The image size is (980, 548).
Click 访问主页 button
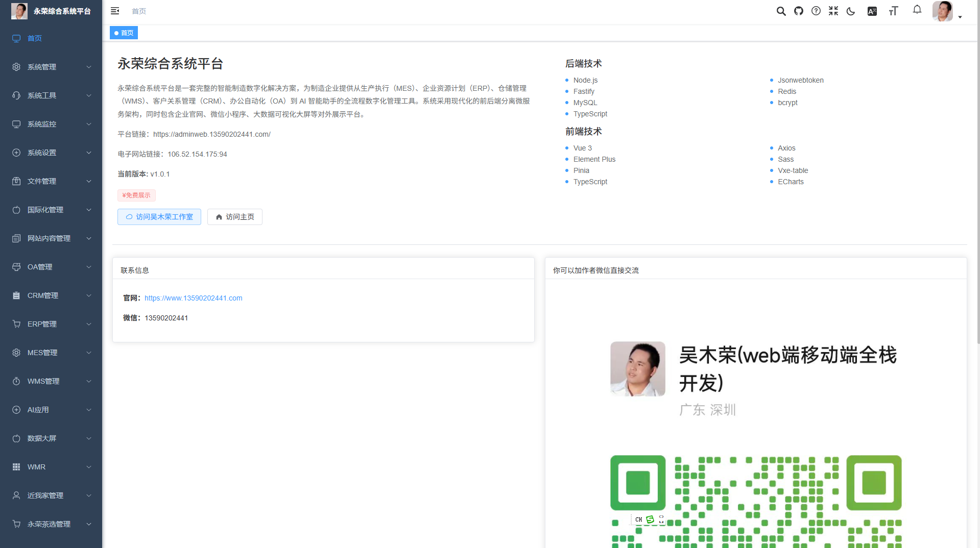235,217
